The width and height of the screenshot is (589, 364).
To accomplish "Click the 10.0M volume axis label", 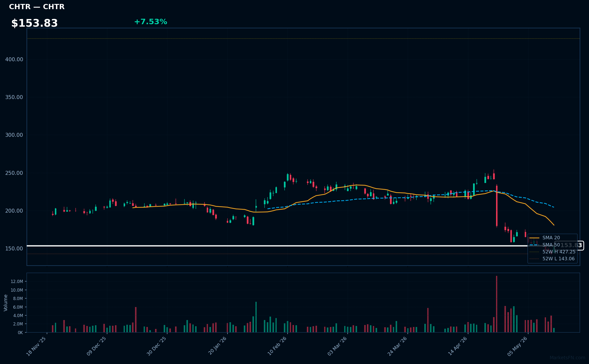I will [x=17, y=290].
